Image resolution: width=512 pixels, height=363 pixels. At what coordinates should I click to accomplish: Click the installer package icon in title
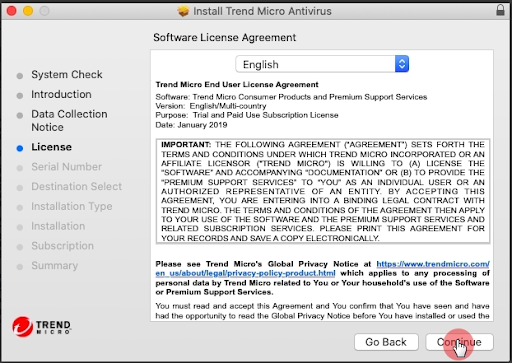coord(183,11)
